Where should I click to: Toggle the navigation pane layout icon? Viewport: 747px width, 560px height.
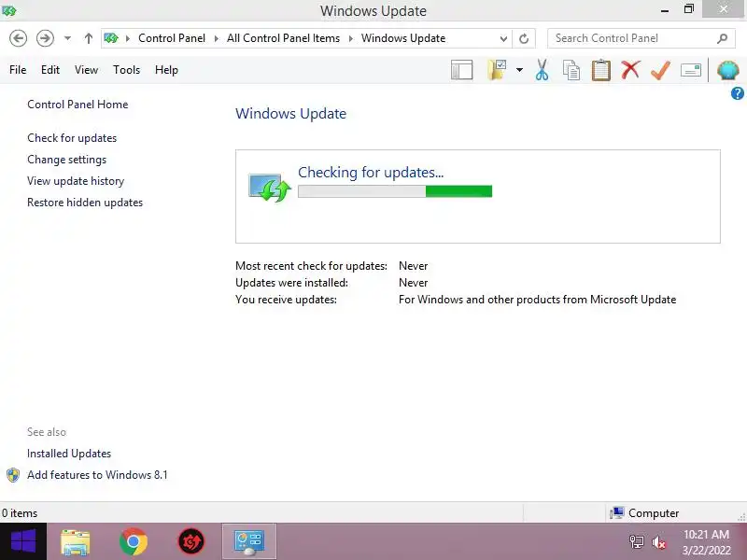pyautogui.click(x=461, y=70)
